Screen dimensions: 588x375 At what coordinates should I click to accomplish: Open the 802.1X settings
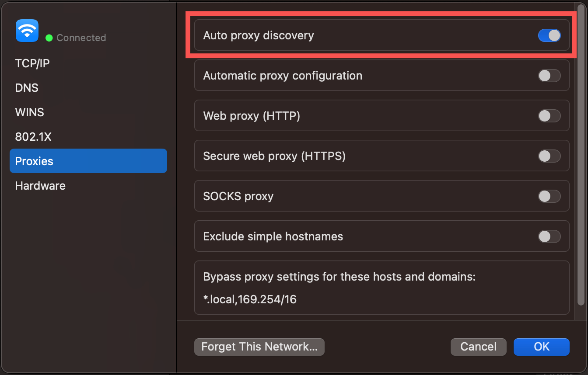click(88, 137)
